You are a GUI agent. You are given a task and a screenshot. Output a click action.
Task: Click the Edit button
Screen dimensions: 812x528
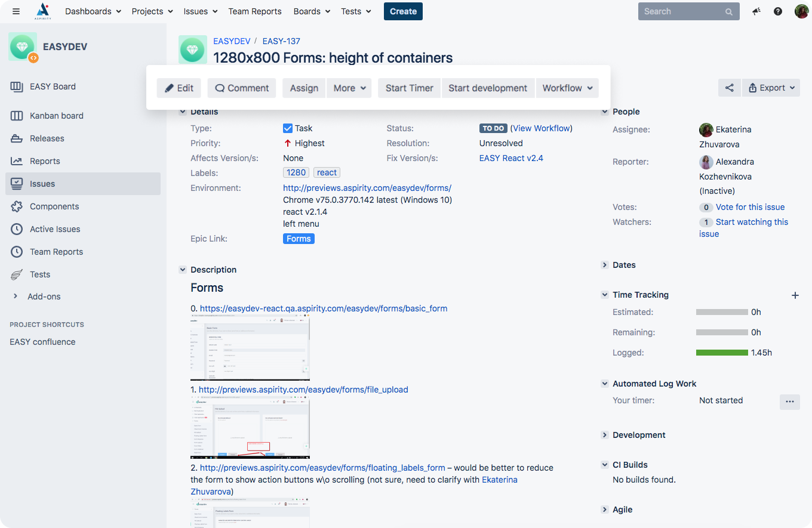click(179, 88)
